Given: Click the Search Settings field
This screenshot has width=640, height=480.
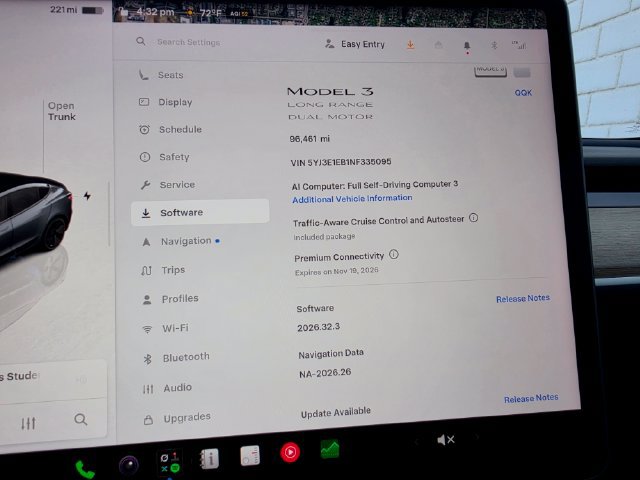Looking at the screenshot, I should pos(189,42).
